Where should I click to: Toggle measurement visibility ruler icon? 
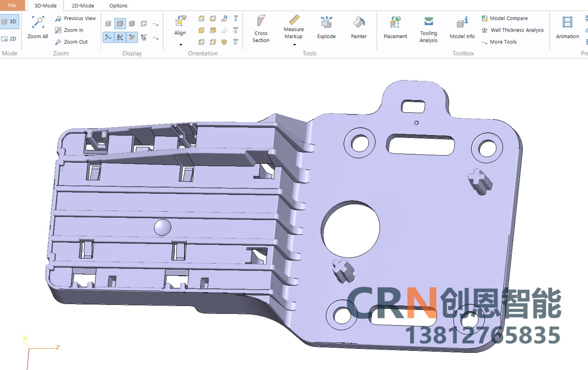pyautogui.click(x=132, y=38)
